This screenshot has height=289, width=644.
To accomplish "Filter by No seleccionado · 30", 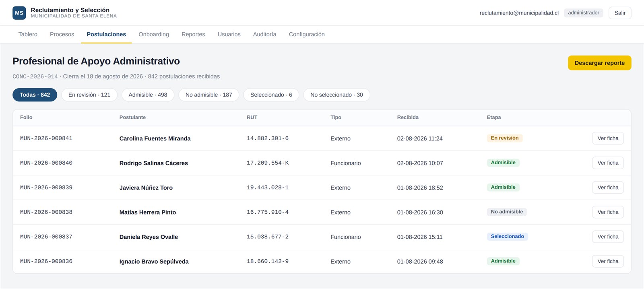I will click(x=336, y=95).
